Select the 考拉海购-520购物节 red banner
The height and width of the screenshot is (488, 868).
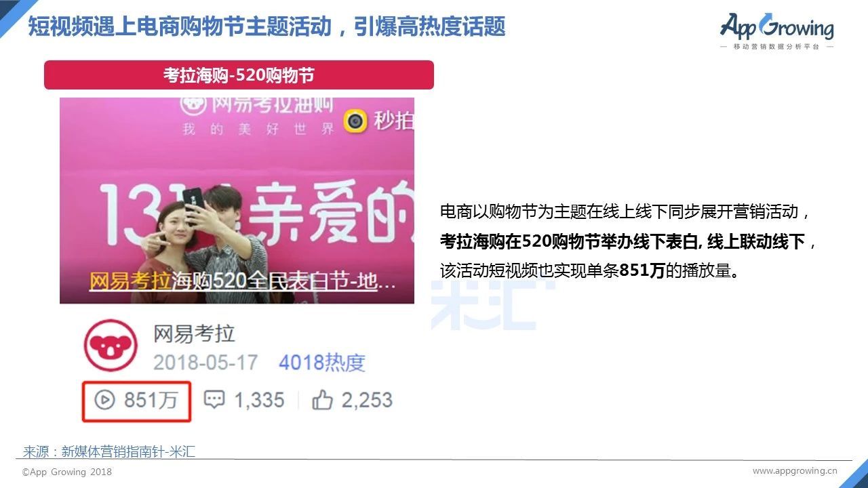(239, 75)
